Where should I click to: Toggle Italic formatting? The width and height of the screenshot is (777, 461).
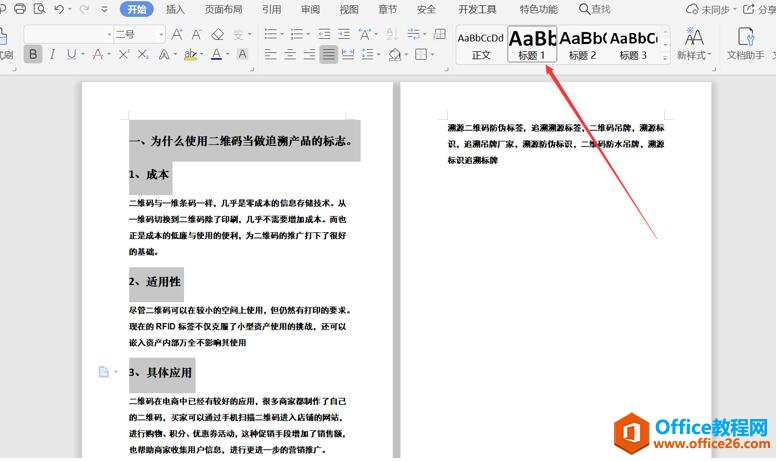(x=52, y=54)
